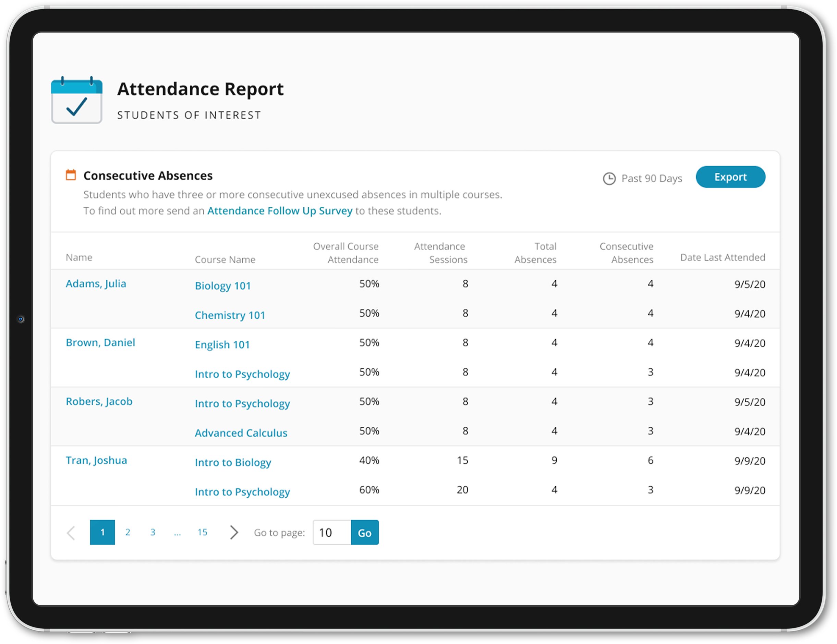Click the clock icon beside Past 90 Days
The height and width of the screenshot is (644, 837).
609,179
